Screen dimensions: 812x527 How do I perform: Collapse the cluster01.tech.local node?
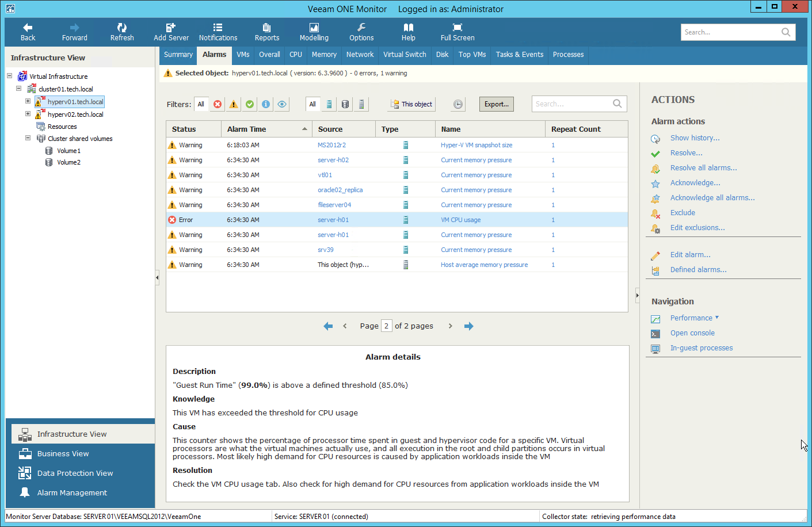tap(19, 89)
